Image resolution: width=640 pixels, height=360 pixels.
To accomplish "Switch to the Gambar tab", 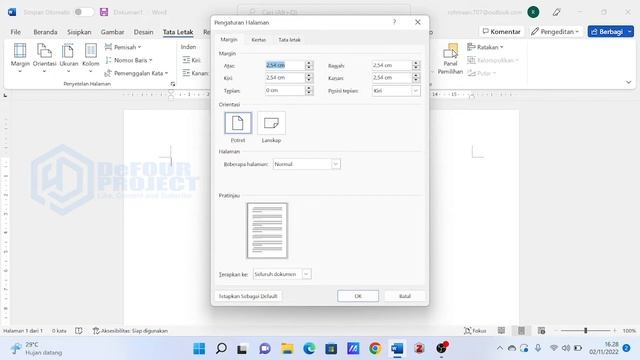I will pyautogui.click(x=112, y=32).
